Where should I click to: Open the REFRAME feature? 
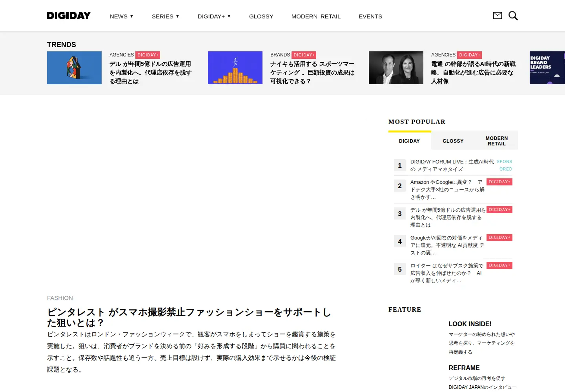point(464,368)
